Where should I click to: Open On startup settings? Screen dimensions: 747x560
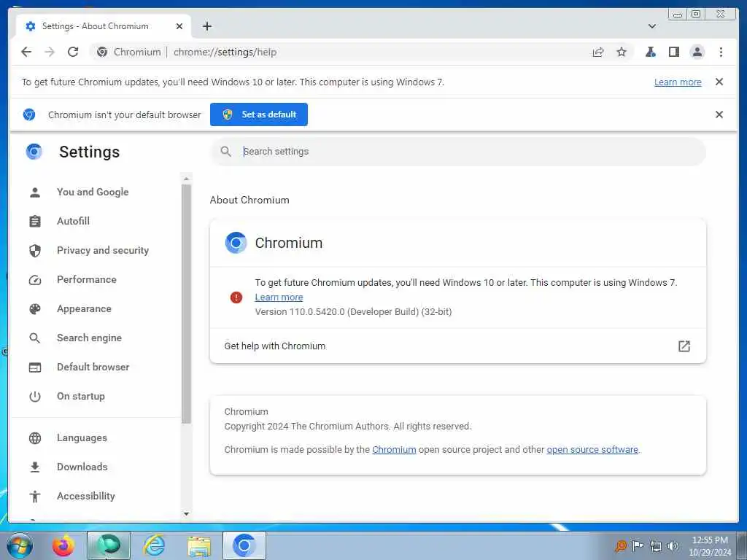pos(80,396)
